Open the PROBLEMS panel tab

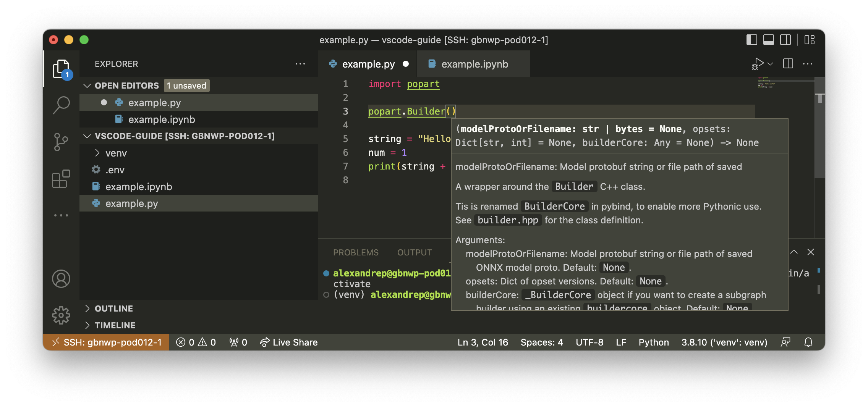pos(356,252)
